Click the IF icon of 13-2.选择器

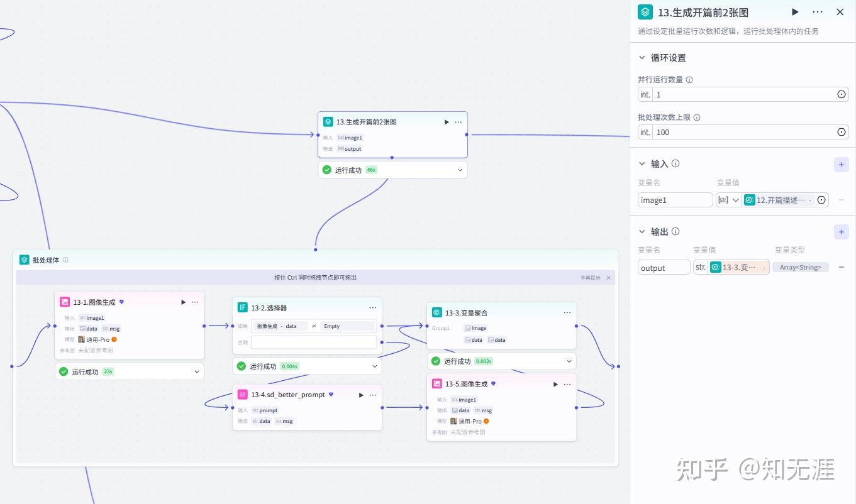tap(243, 308)
